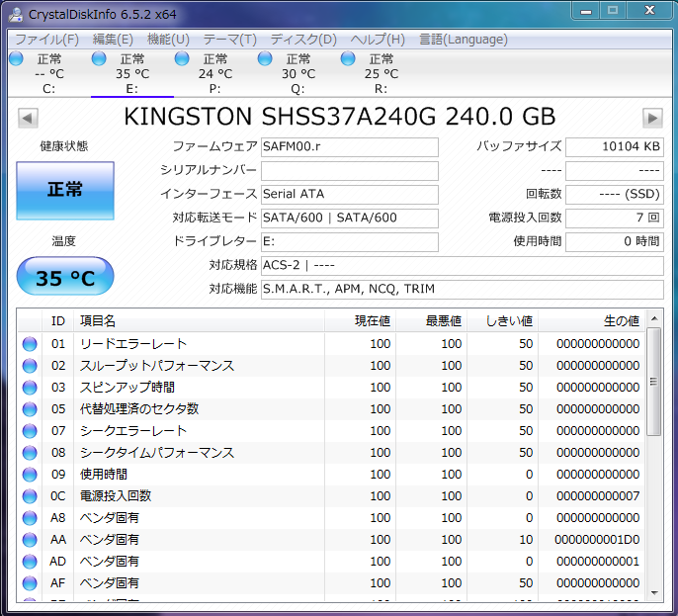678x616 pixels.
Task: Open the ディスク(D) menu
Action: click(303, 40)
